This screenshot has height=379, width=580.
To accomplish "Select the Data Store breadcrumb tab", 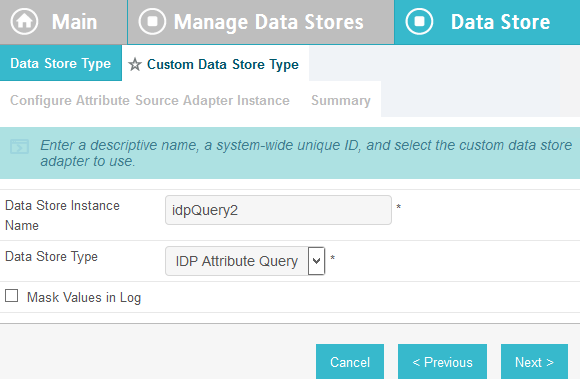I will 487,22.
